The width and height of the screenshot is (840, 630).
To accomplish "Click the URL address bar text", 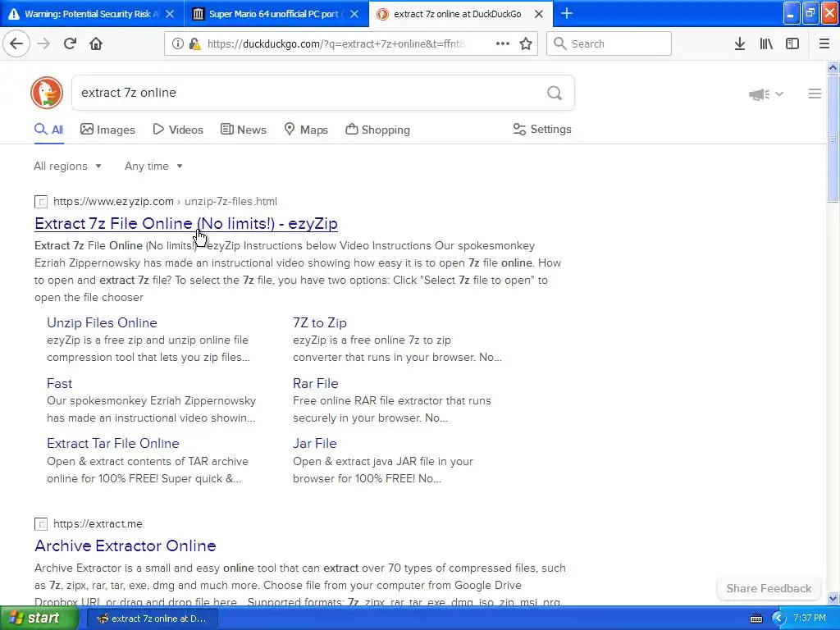I will pyautogui.click(x=336, y=44).
